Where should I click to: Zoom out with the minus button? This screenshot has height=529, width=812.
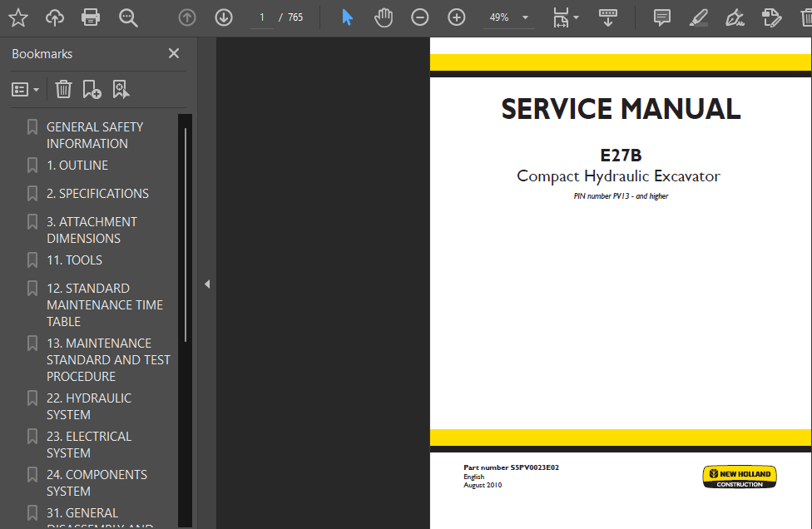tap(420, 17)
